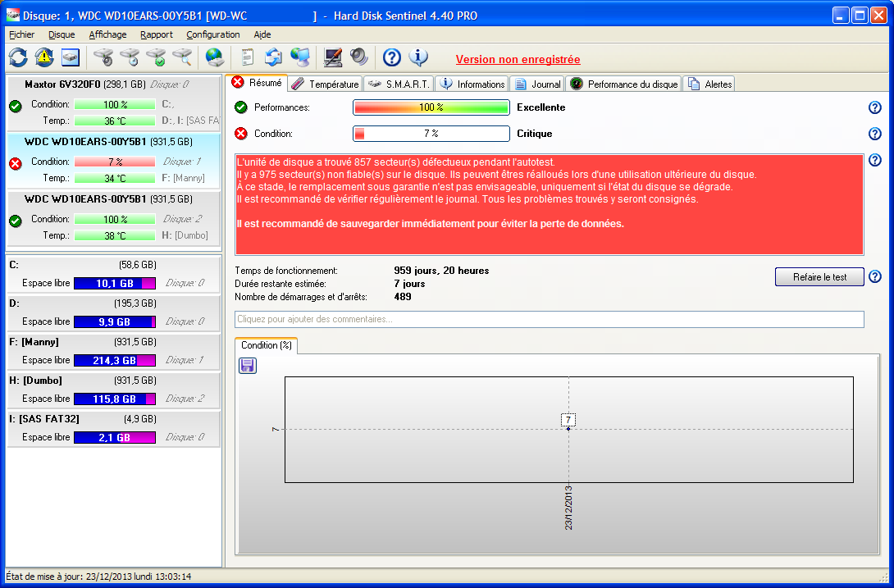The image size is (894, 588).
Task: Open the Configuration menu
Action: pyautogui.click(x=213, y=34)
